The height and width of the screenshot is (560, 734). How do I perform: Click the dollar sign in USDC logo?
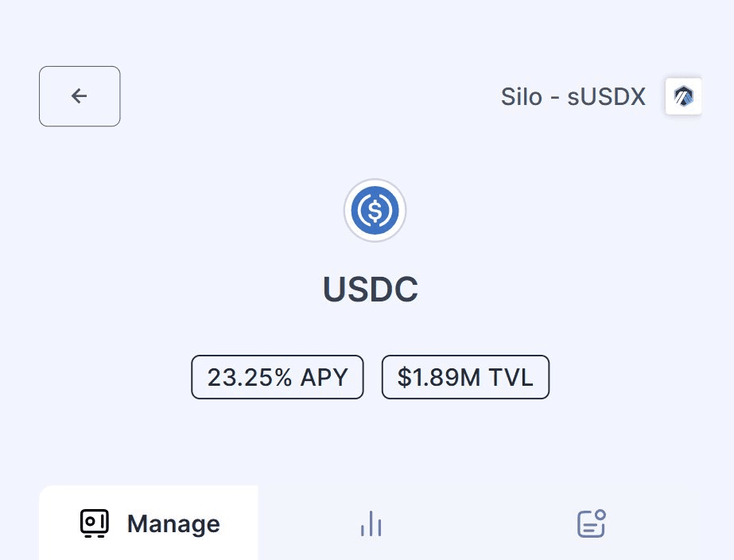pyautogui.click(x=375, y=211)
